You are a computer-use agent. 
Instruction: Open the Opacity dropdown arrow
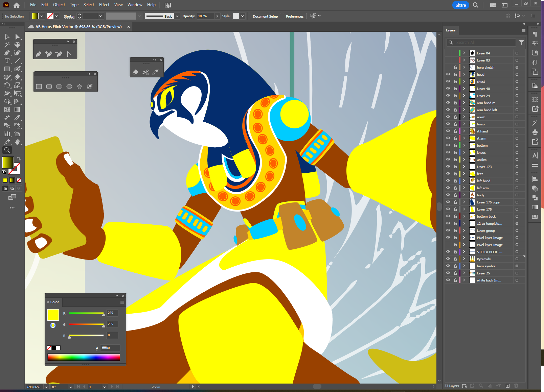(217, 16)
